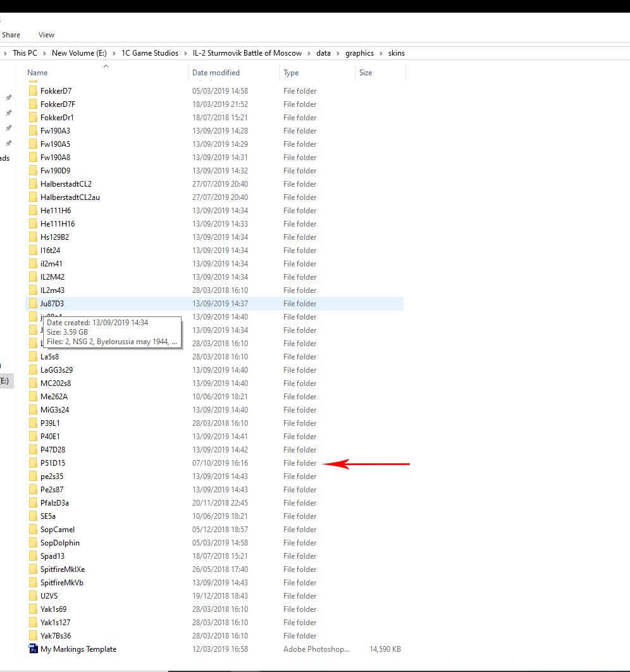Select the U2VS folder name

click(x=49, y=595)
